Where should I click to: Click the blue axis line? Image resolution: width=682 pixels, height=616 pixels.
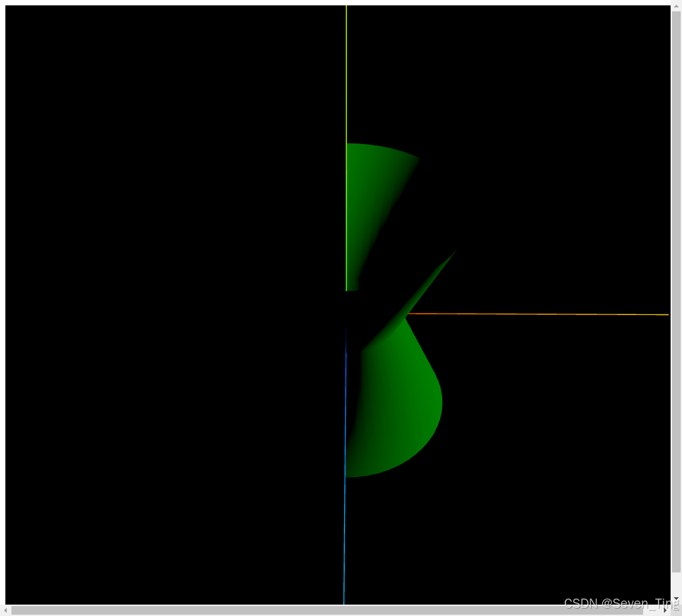345,468
